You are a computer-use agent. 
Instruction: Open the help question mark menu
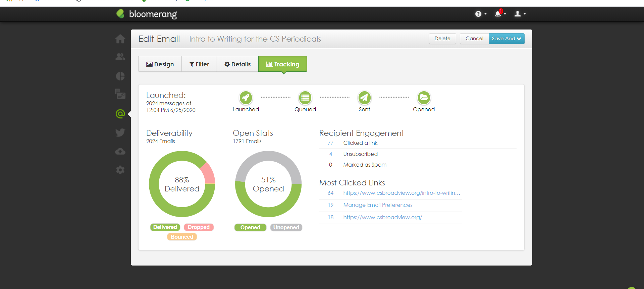pos(481,14)
